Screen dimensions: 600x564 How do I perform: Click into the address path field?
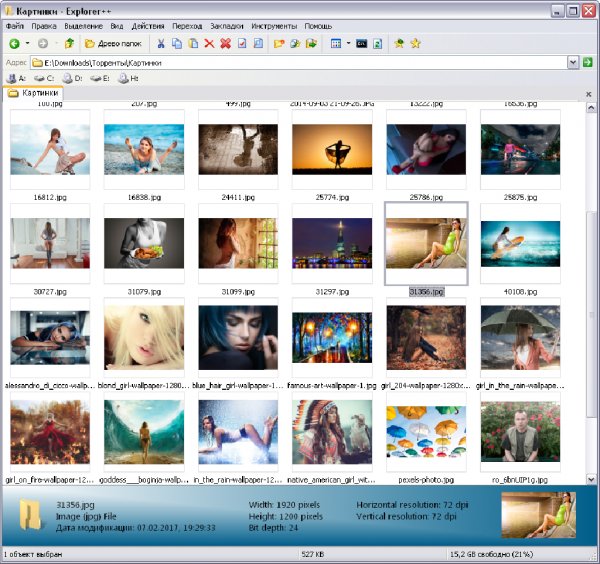[298, 62]
